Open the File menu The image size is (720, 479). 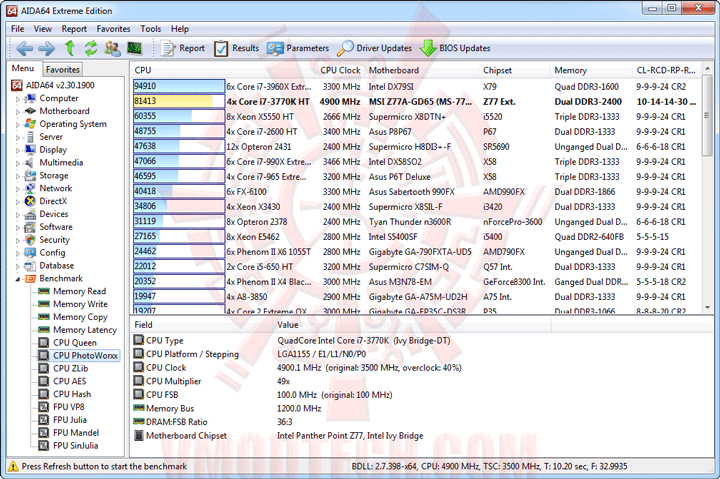click(x=17, y=29)
